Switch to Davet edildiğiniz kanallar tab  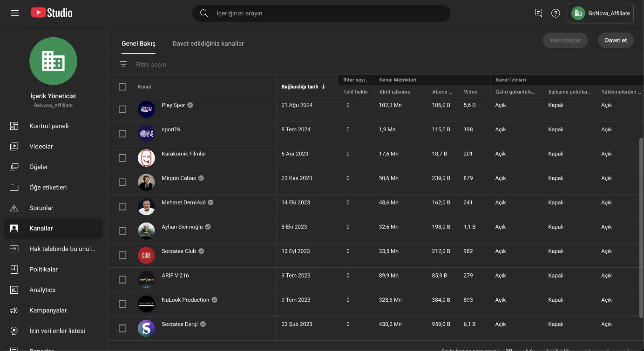pos(208,43)
